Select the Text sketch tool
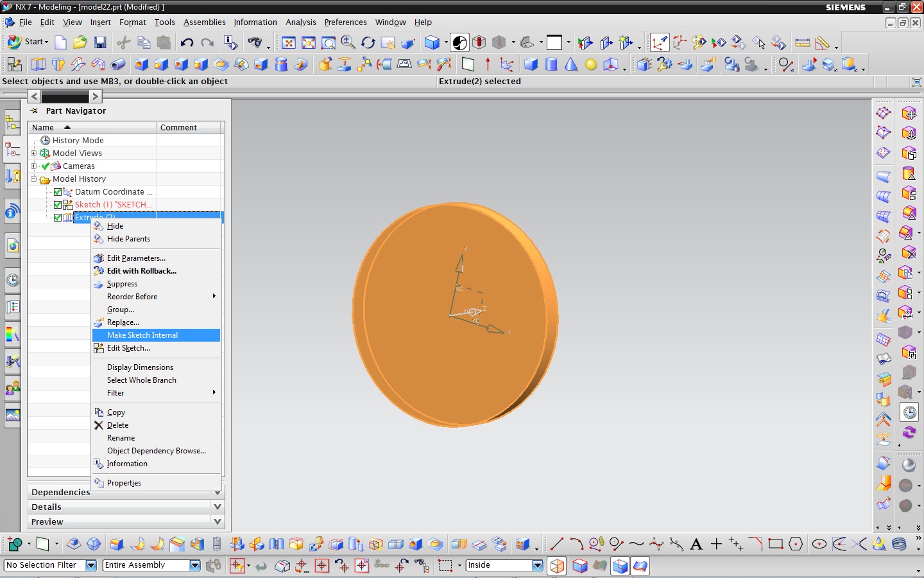 697,545
